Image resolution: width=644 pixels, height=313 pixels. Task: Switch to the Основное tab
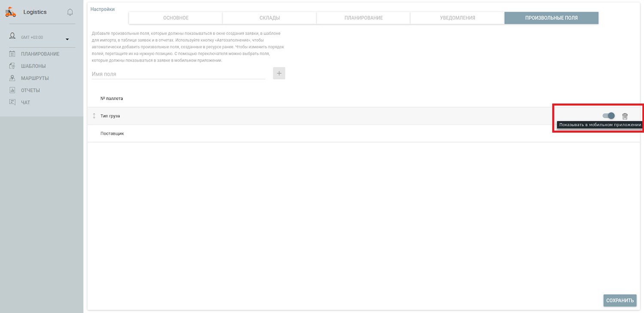176,18
